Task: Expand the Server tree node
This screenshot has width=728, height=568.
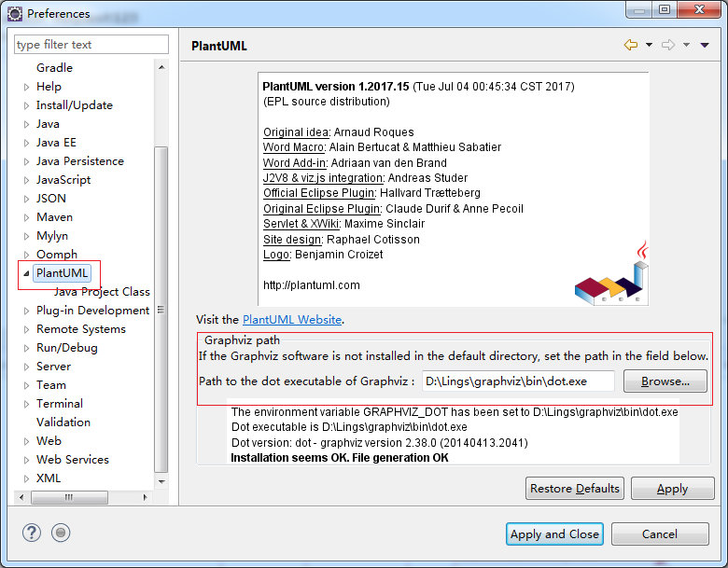Action: tap(26, 367)
